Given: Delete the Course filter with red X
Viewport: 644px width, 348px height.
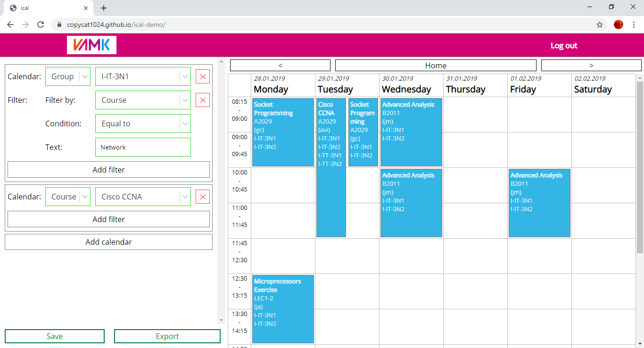Looking at the screenshot, I should (203, 100).
